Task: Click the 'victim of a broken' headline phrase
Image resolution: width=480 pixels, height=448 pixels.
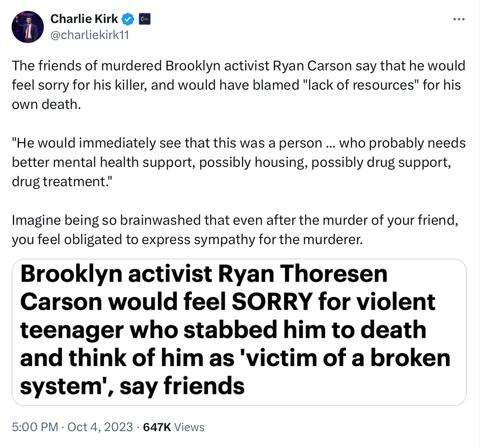Action: pyautogui.click(x=348, y=358)
